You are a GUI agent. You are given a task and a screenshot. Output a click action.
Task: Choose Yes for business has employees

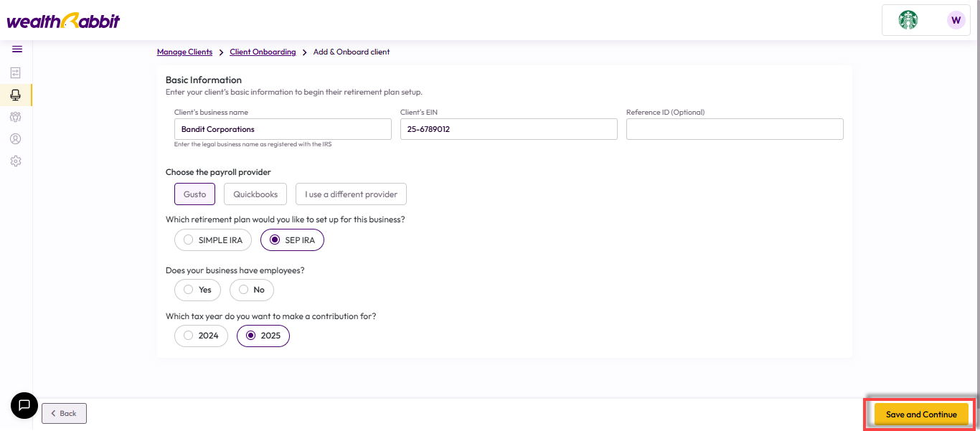(x=197, y=290)
